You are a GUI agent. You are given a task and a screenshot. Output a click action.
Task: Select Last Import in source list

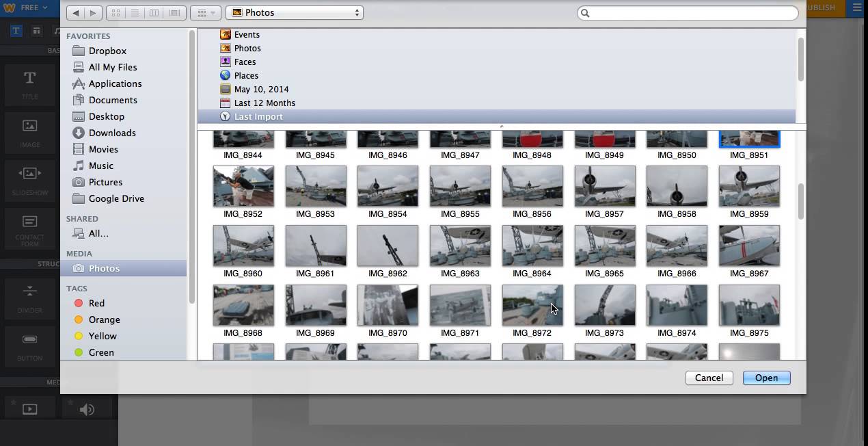(x=258, y=116)
